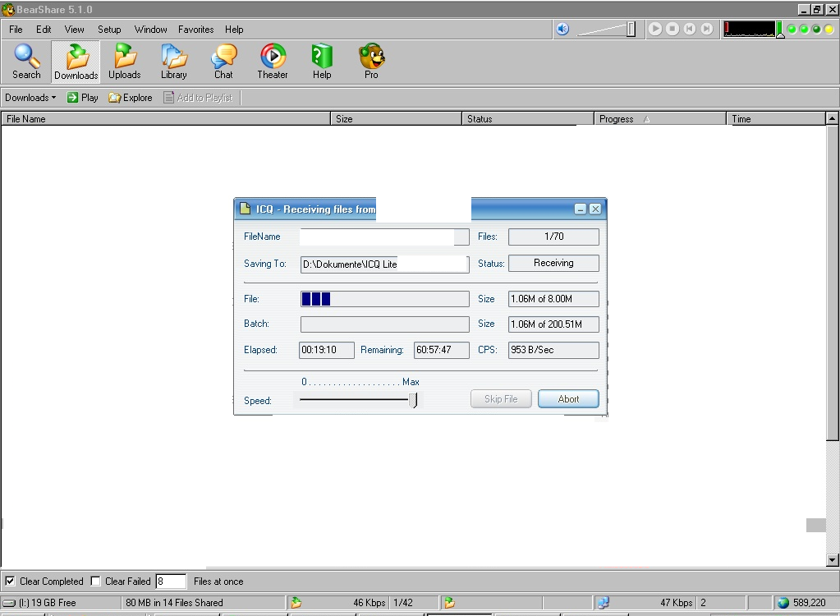Close the ICQ receiving files dialog
This screenshot has width=840, height=616.
595,209
